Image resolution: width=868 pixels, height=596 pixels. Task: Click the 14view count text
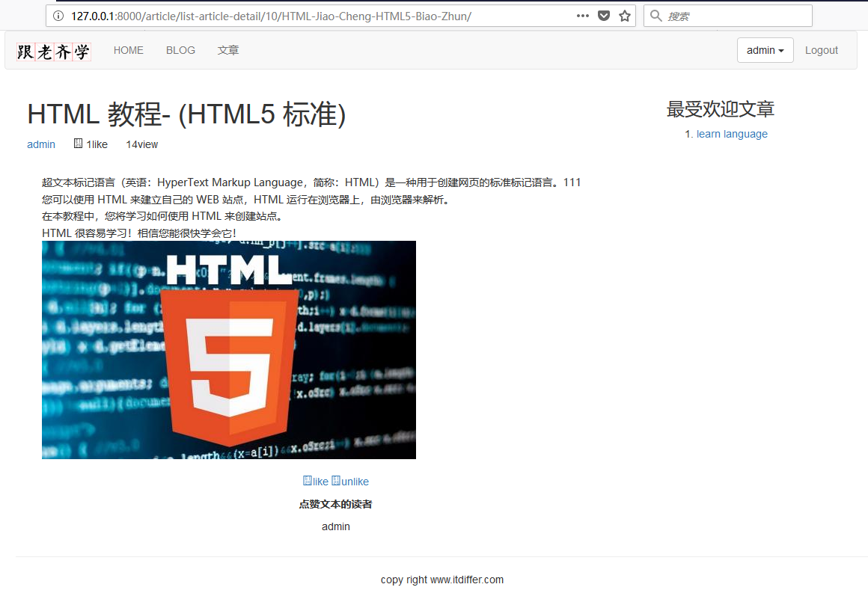[x=141, y=144]
